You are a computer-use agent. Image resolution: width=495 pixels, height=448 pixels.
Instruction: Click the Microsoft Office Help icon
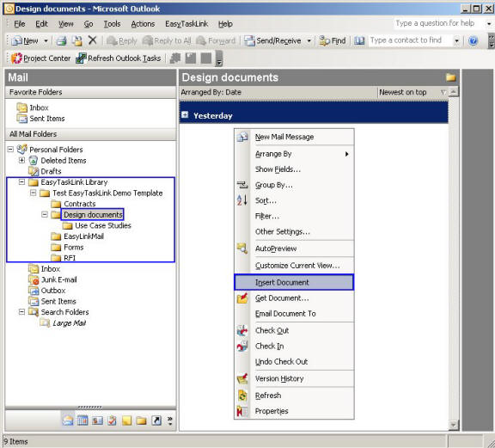[473, 40]
